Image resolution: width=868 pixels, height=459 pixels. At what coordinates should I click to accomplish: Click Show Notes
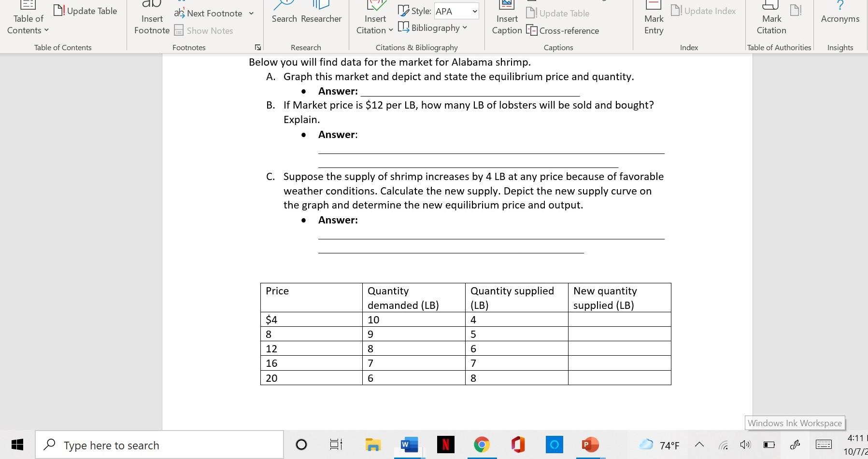[203, 30]
